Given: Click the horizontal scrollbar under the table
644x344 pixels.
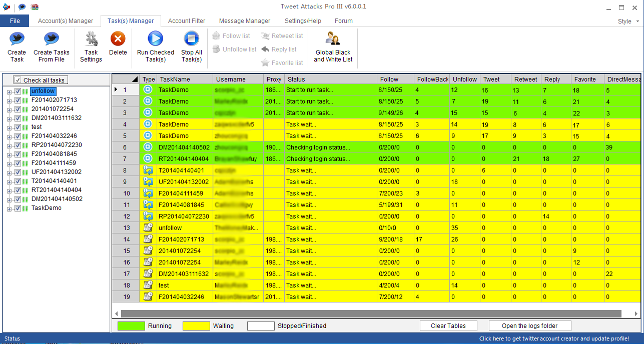Looking at the screenshot, I should pyautogui.click(x=370, y=313).
